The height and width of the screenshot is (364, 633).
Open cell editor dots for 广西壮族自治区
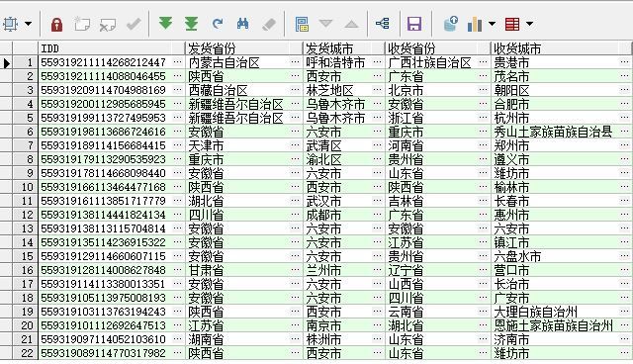click(x=483, y=62)
